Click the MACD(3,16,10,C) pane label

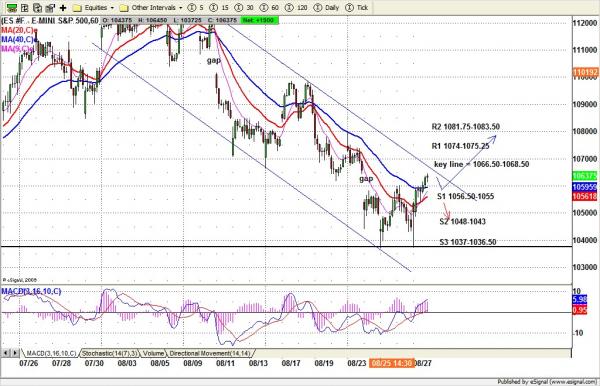click(x=31, y=292)
